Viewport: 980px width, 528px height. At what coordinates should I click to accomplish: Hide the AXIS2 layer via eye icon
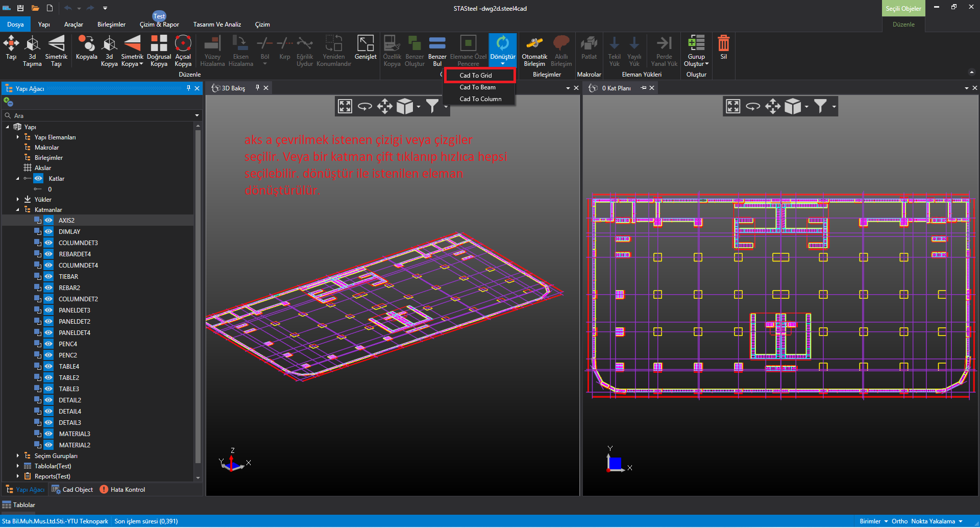point(48,221)
